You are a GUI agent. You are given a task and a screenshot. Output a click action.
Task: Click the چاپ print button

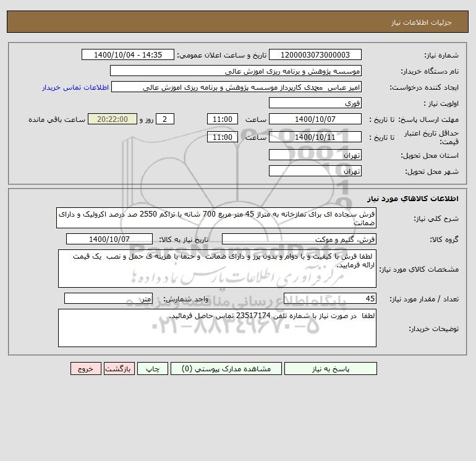(153, 369)
